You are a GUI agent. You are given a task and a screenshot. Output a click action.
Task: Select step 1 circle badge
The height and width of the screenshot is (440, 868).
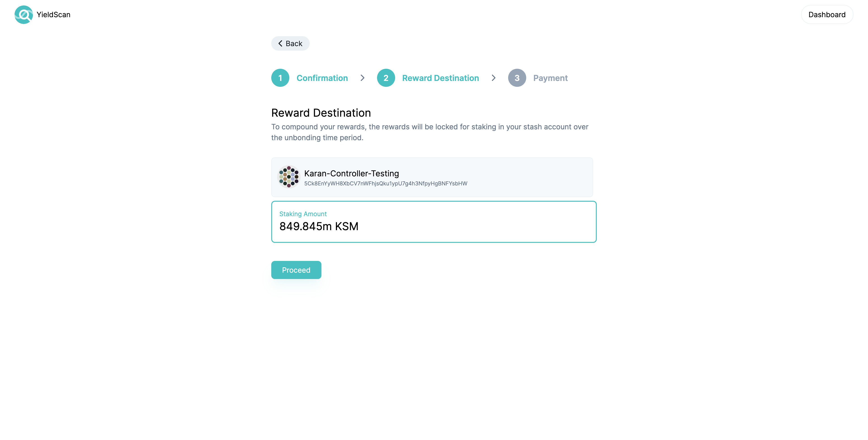coord(280,78)
